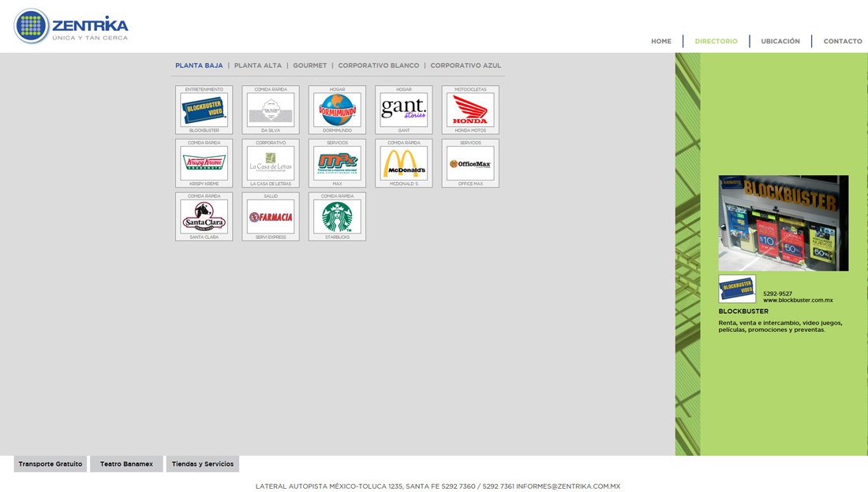Switch to Gourmet tab

(x=310, y=65)
